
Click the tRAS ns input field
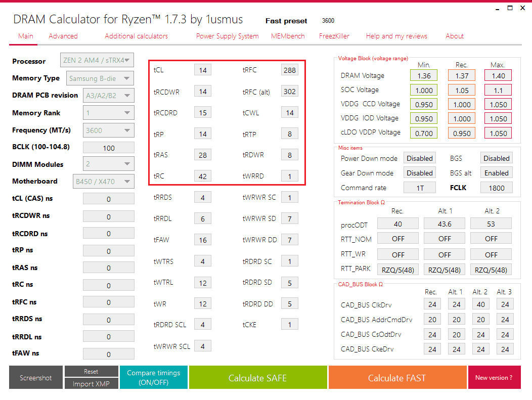[x=109, y=268]
